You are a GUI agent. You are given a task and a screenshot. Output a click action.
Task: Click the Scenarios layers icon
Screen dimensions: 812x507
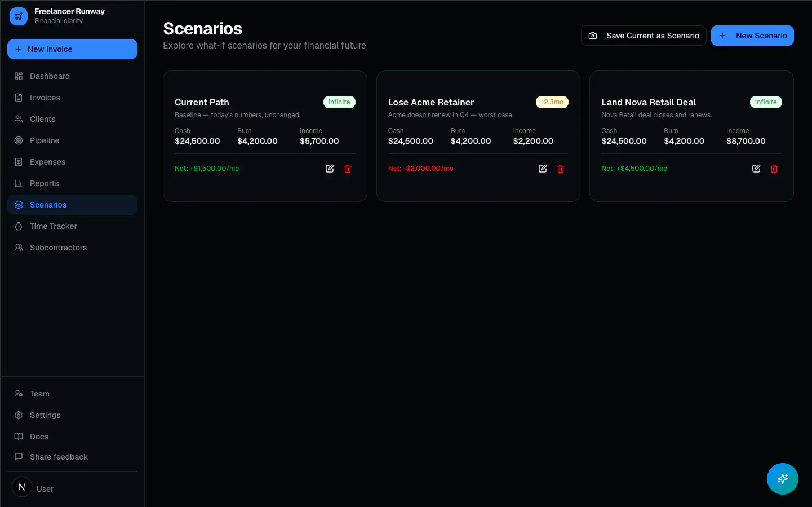pos(19,205)
